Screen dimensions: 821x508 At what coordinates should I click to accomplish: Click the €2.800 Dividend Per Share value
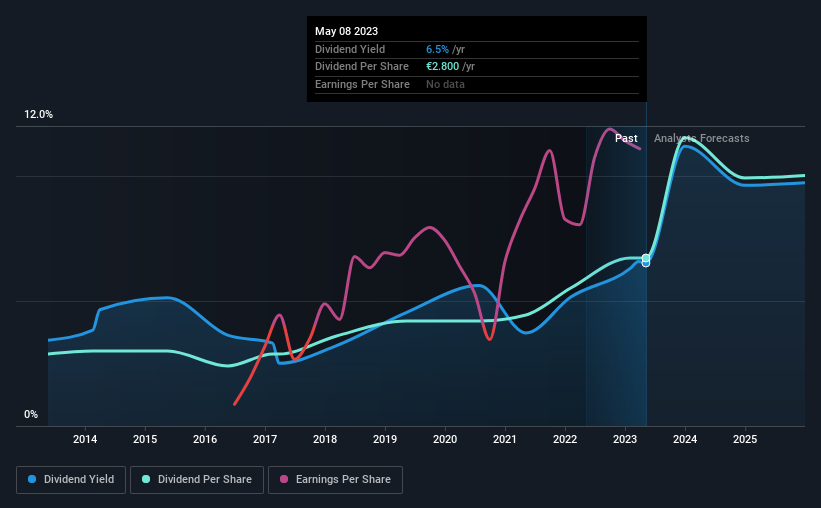pos(442,67)
